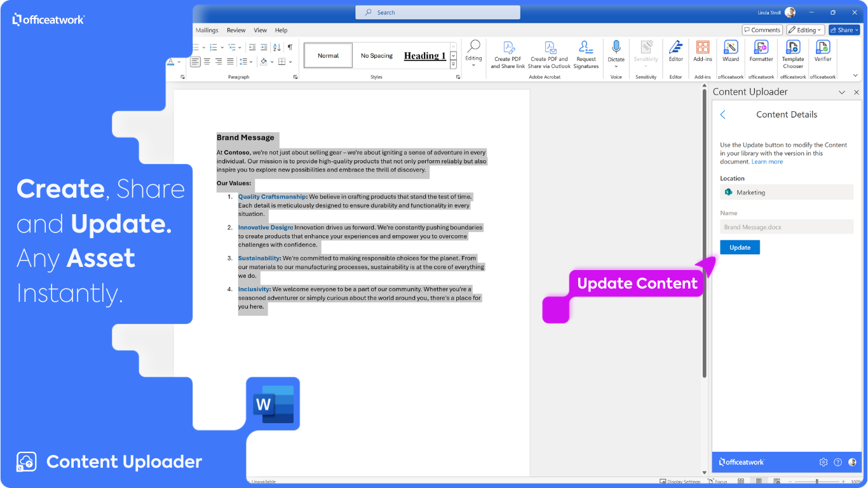Toggle show paragraph marks (pilcrow)

[x=290, y=47]
